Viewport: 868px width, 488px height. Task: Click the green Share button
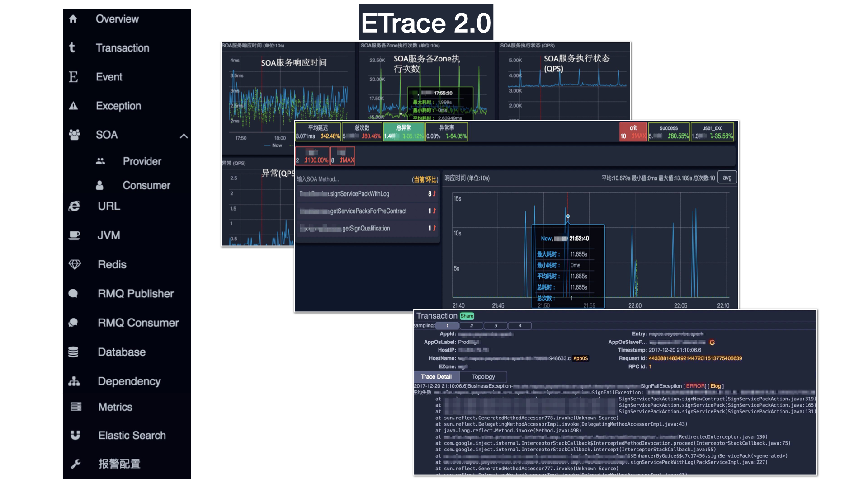click(467, 316)
